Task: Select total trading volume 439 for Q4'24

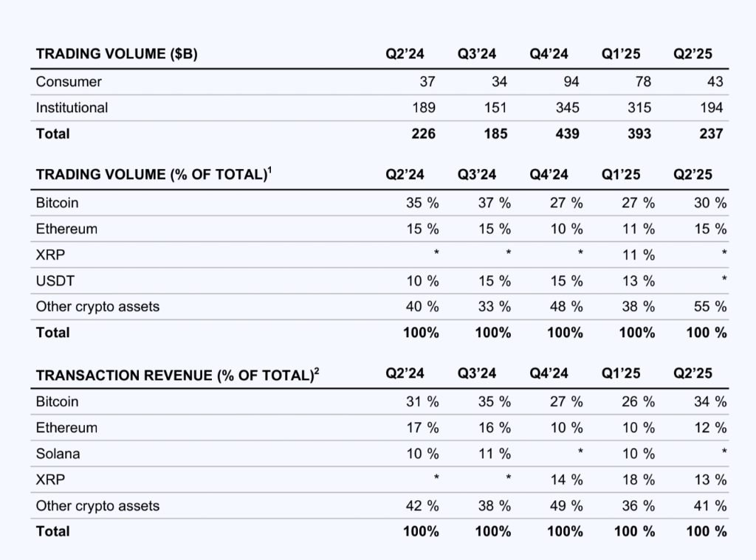Action: [567, 134]
